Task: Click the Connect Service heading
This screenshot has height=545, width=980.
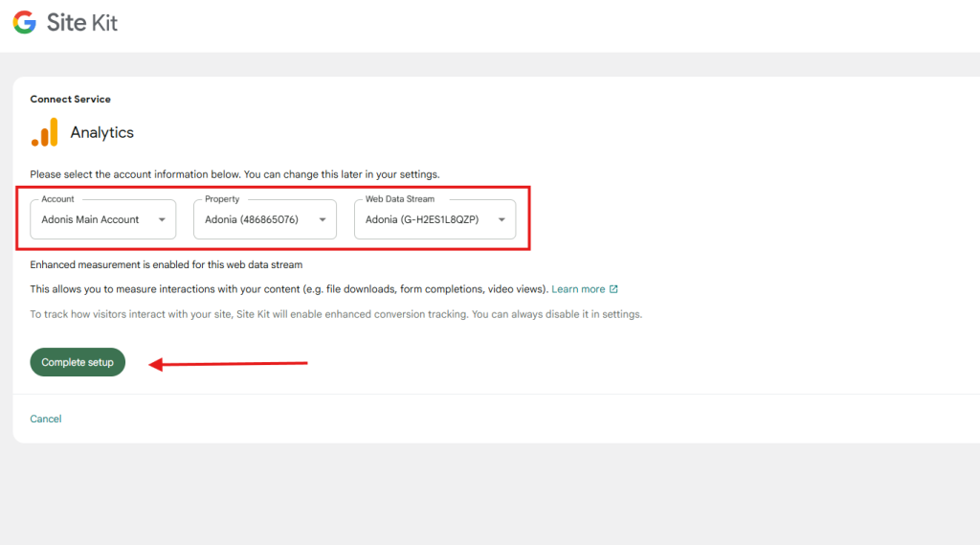Action: [70, 99]
